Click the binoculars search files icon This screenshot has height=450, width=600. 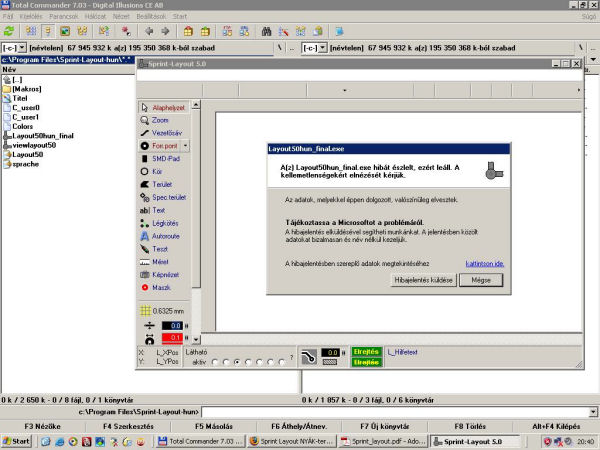coord(266,31)
